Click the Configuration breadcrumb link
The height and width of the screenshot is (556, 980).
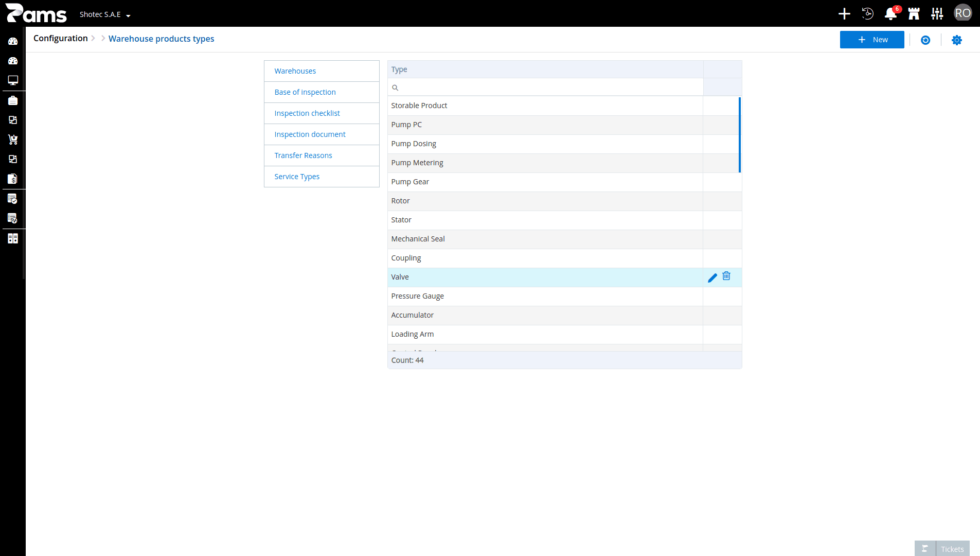point(61,38)
